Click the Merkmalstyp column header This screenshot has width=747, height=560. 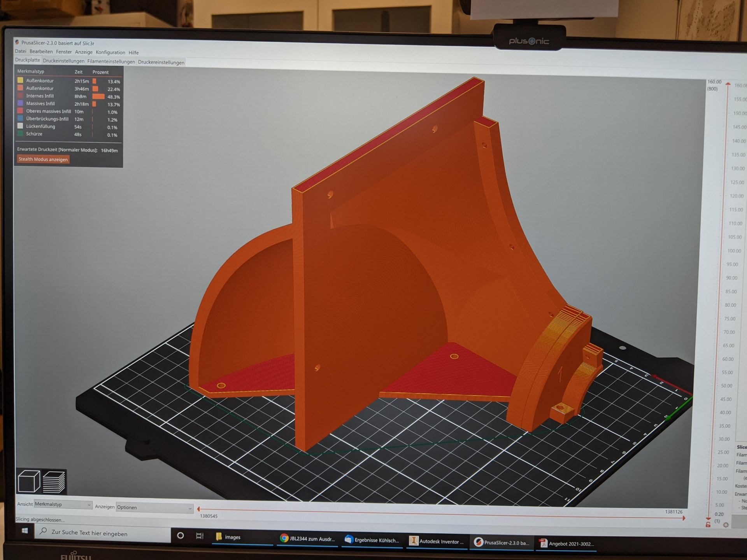[x=31, y=72]
